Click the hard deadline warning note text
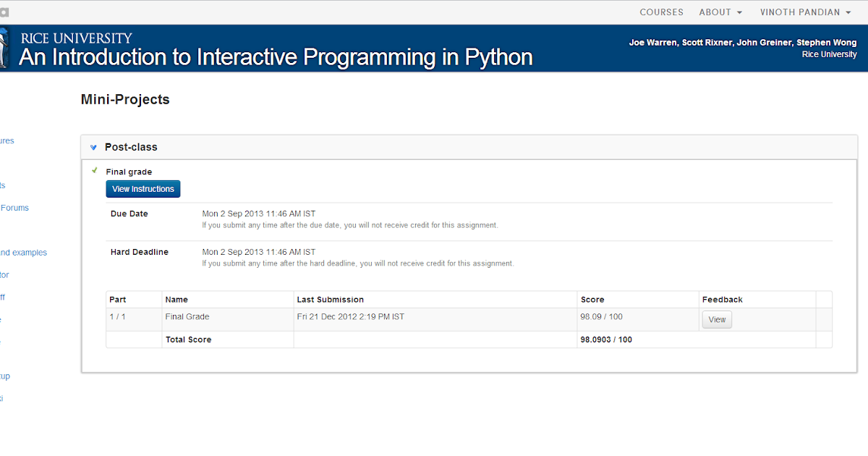This screenshot has width=868, height=456. click(358, 263)
